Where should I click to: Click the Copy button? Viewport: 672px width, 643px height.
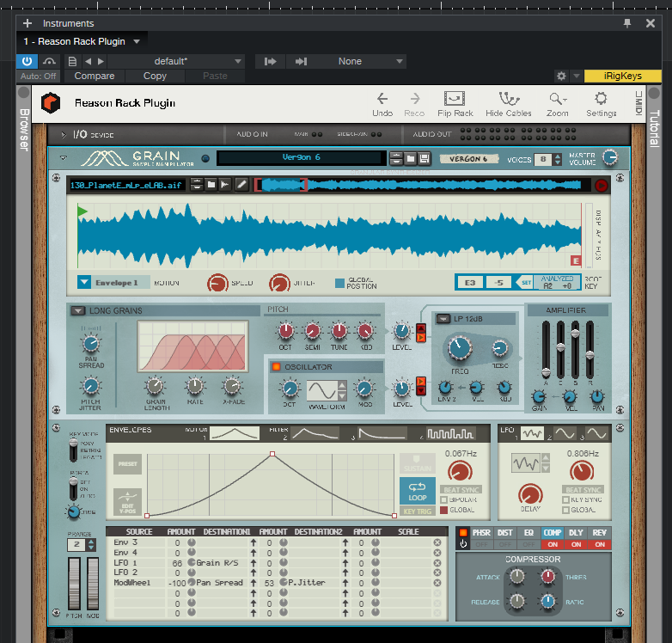[x=155, y=76]
